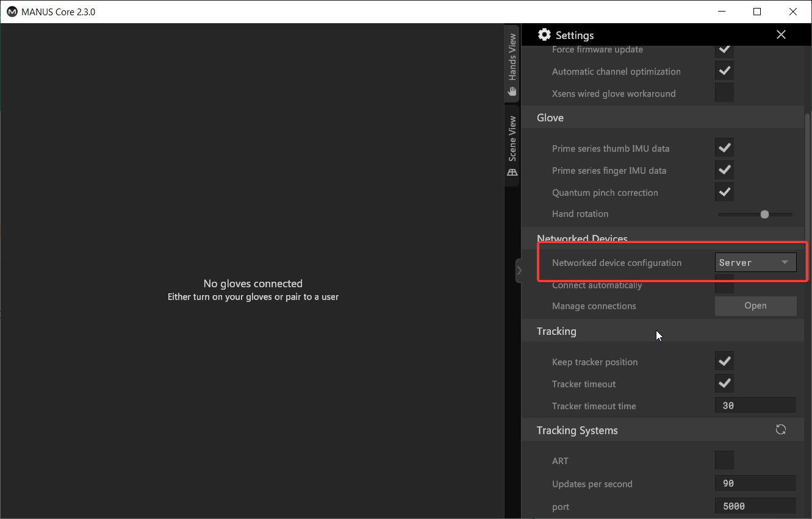This screenshot has width=812, height=519.
Task: Collapse the side panel with chevron handle
Action: (519, 271)
